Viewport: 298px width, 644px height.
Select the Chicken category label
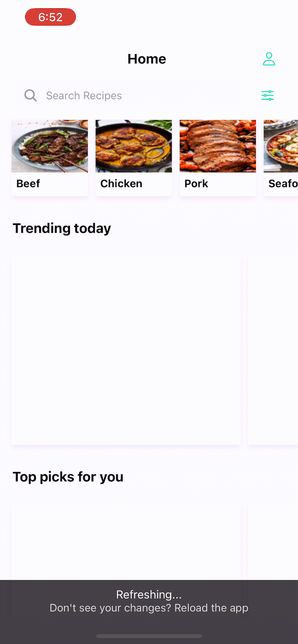[121, 183]
